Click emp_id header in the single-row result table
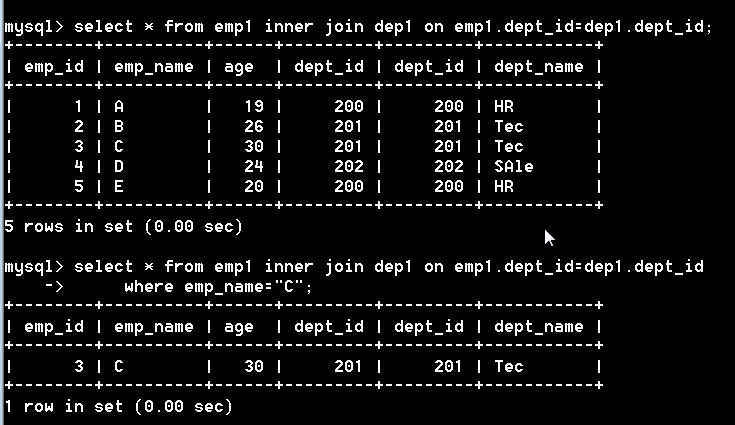The height and width of the screenshot is (425, 735). pos(54,327)
